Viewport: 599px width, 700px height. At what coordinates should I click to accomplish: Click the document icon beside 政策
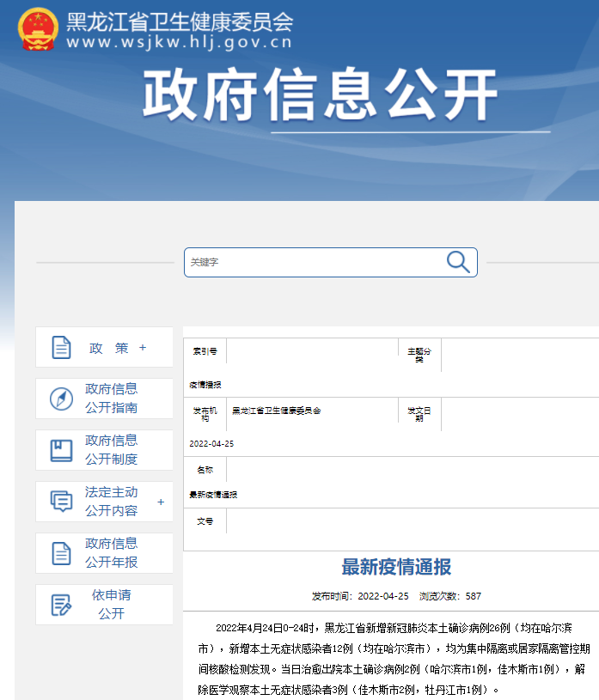(61, 348)
